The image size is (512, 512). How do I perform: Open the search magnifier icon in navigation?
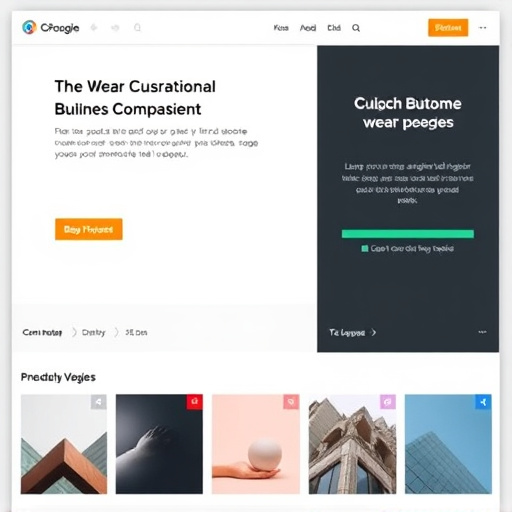356,28
